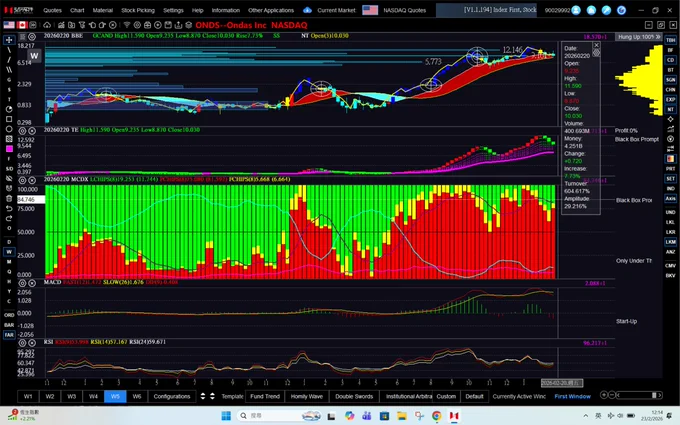Open the Other Applications menu
The image size is (680, 425).
271,10
